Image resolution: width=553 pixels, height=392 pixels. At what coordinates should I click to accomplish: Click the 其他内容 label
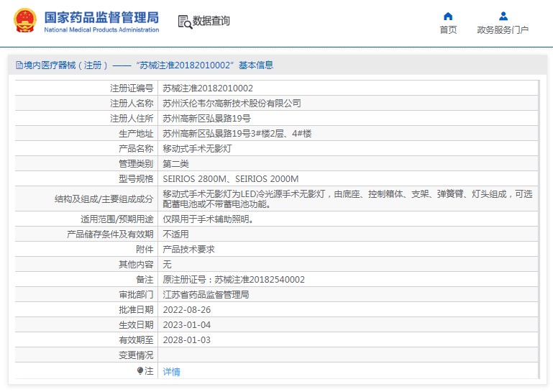[136, 265]
